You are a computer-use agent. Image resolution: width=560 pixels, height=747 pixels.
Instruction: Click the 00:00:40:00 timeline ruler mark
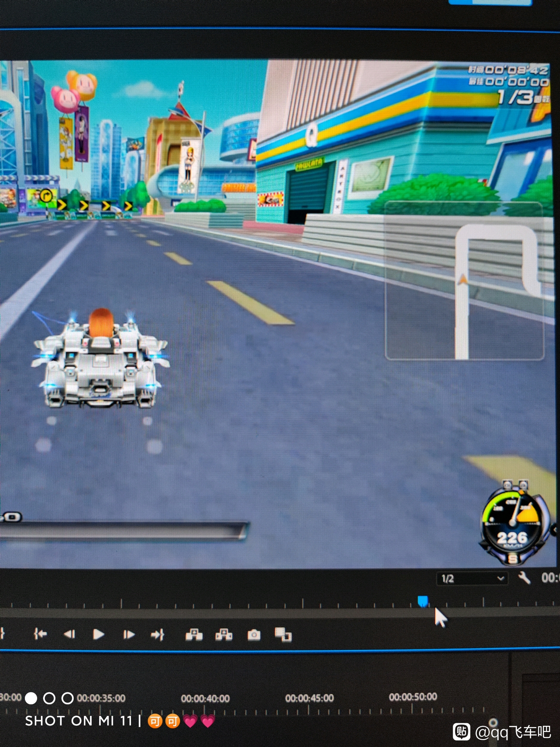click(x=205, y=698)
